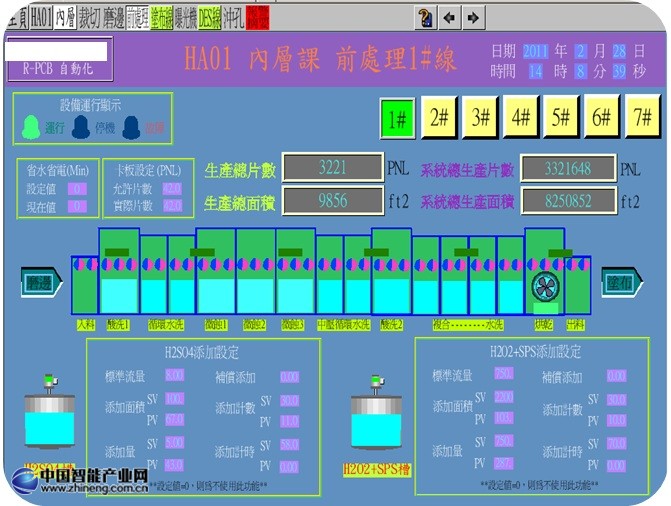Screen dimensions: 671x506
Task: Click the green running status indicator
Action: [36, 127]
